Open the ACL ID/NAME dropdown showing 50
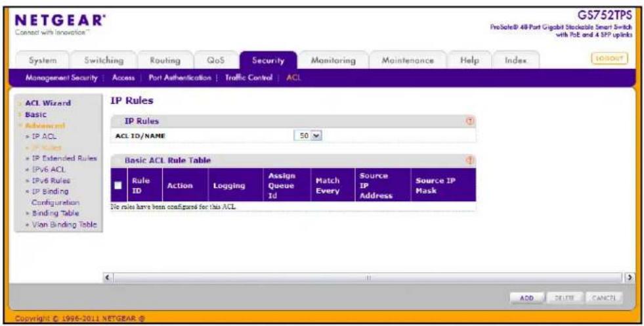Screen dimensions: 644x326 pyautogui.click(x=308, y=135)
